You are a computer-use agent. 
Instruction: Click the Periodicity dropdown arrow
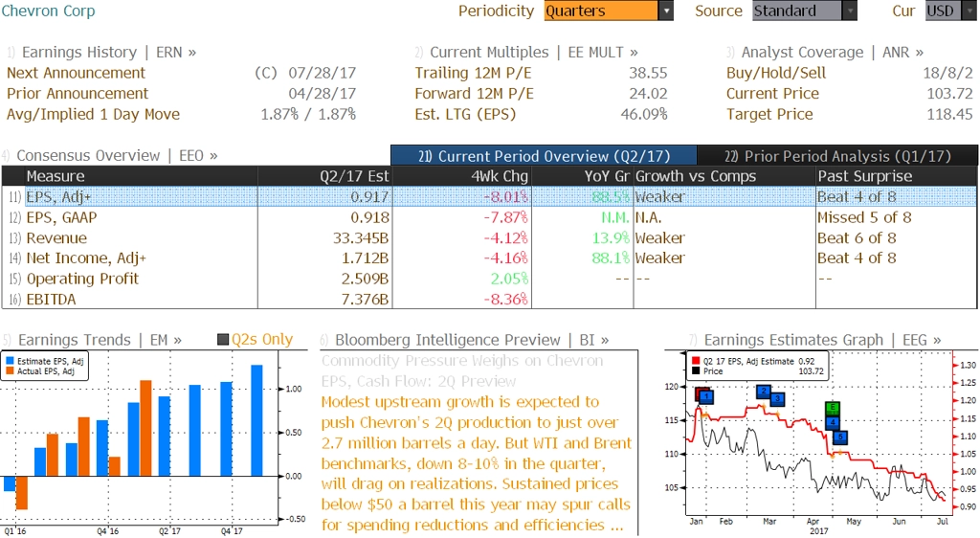click(x=666, y=11)
